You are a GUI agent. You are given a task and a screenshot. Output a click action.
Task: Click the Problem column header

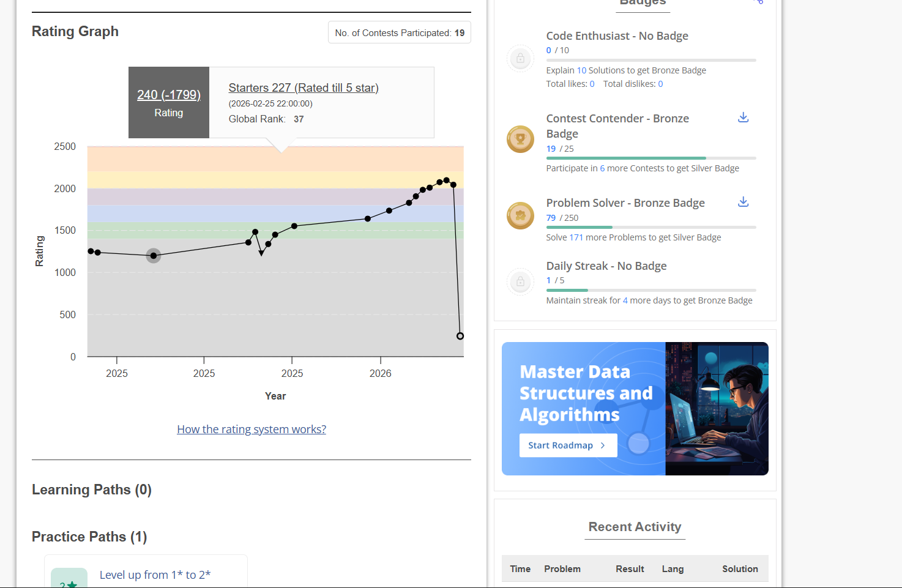click(562, 569)
